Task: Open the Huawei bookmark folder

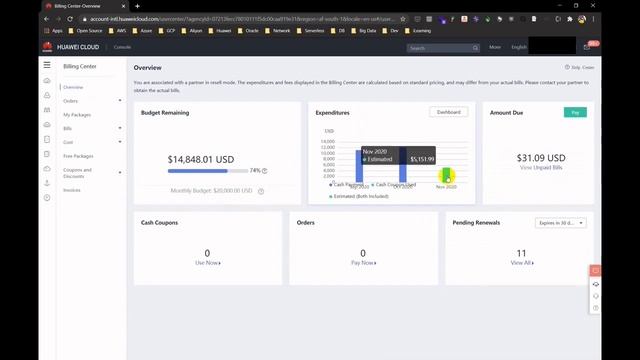Action: tap(220, 31)
